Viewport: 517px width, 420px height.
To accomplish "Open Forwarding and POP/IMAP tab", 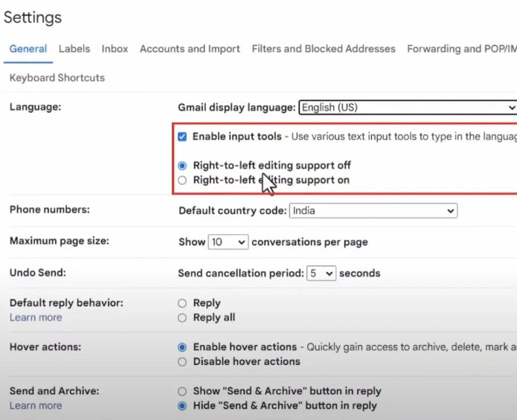I will tap(462, 49).
